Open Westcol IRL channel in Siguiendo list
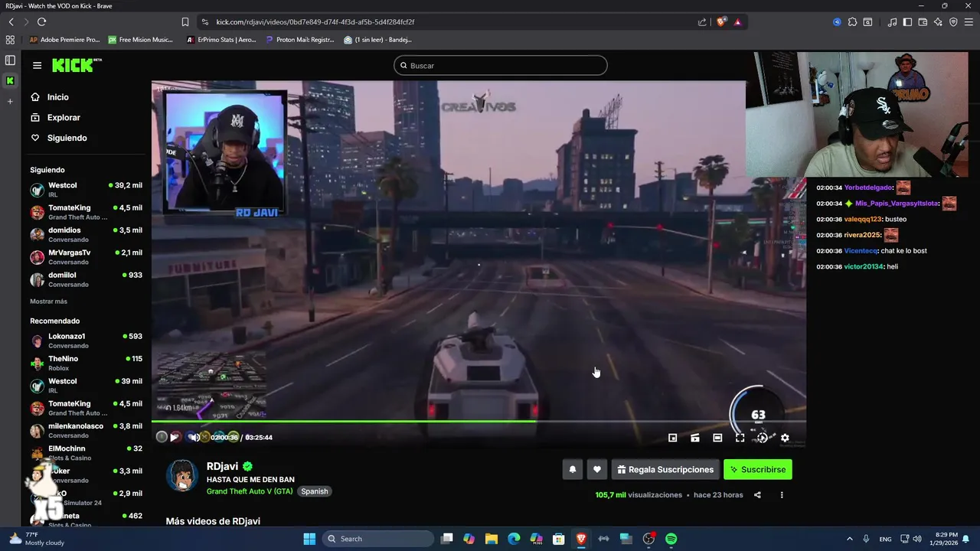 point(86,190)
